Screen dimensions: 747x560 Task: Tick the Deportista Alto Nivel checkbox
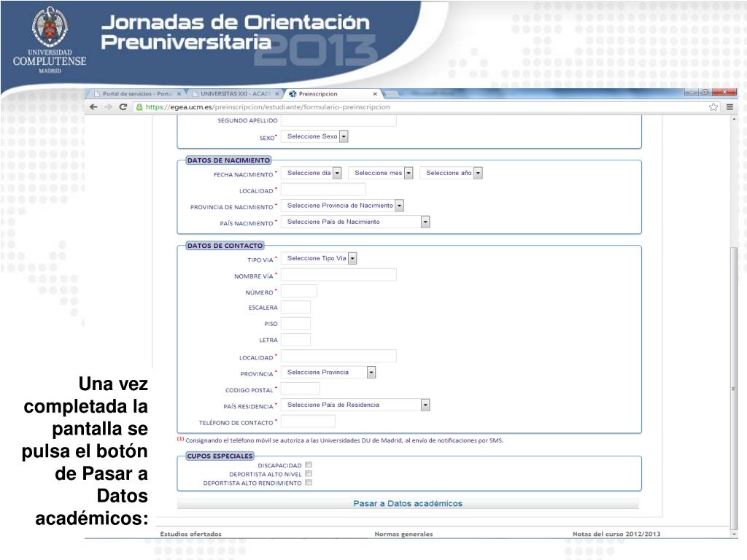click(309, 474)
